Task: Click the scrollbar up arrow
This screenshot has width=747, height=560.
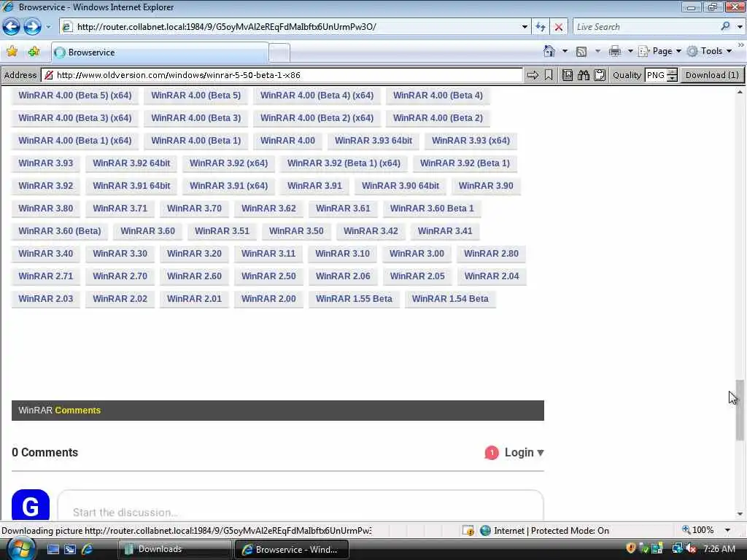Action: 740,91
